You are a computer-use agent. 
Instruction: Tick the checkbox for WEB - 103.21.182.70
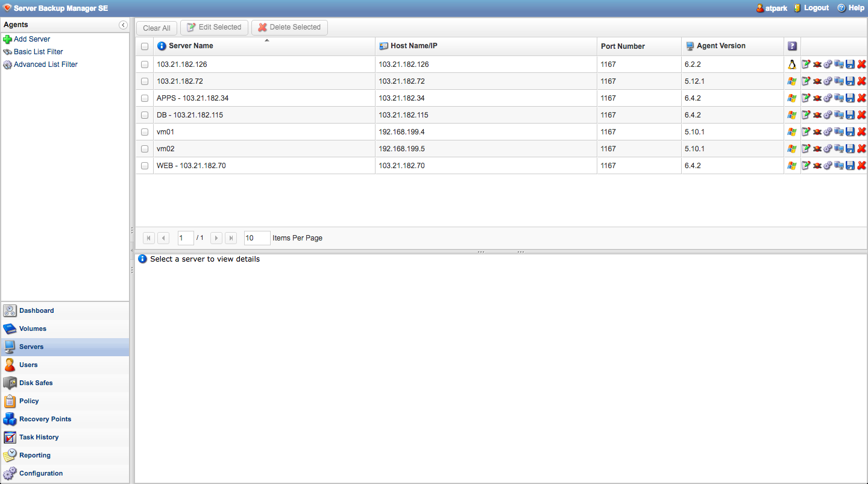point(145,166)
